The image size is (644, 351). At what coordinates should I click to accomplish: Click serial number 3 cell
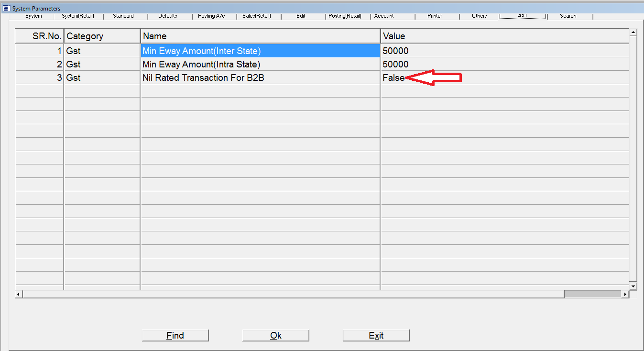pyautogui.click(x=40, y=77)
